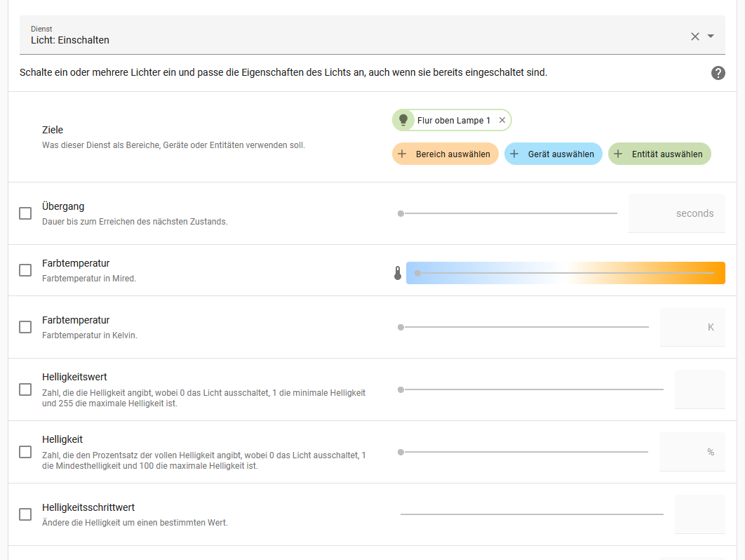
Task: Enable Farbtemperatur in Mired checkbox
Action: coord(25,270)
